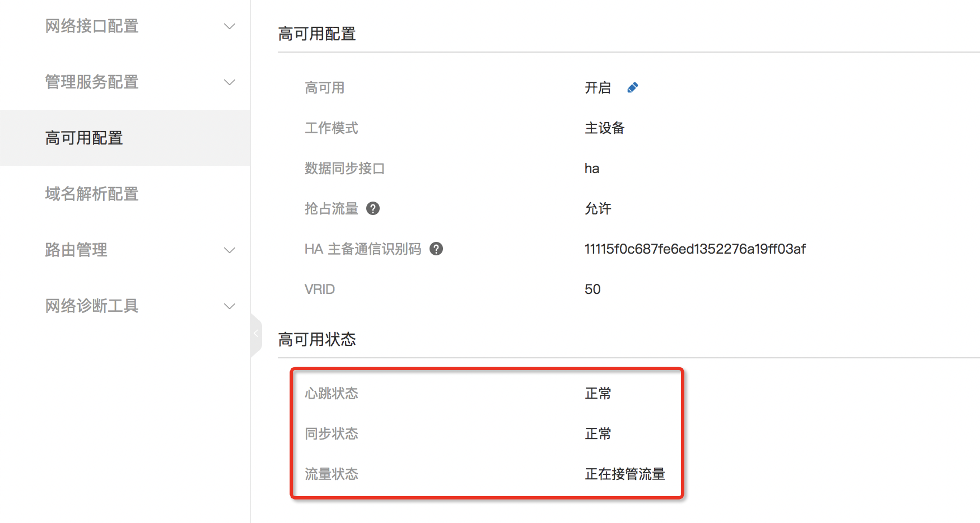Click the 数据同步接口 value ha
Viewport: 980px width, 523px height.
(591, 169)
